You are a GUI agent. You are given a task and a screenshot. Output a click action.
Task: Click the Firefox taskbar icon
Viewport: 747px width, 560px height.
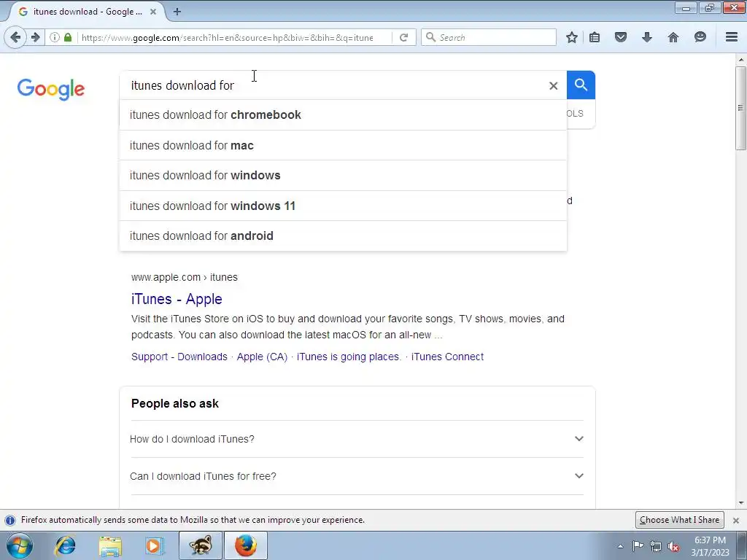[245, 545]
